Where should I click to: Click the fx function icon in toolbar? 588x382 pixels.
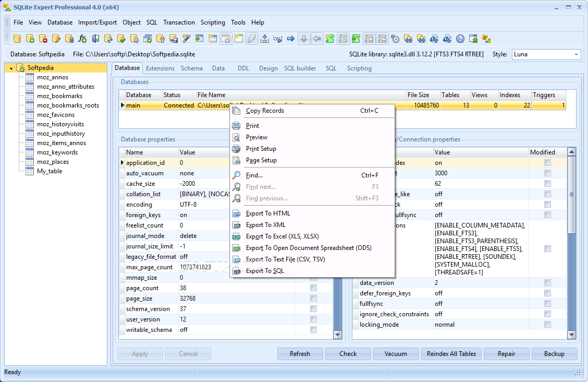82,39
